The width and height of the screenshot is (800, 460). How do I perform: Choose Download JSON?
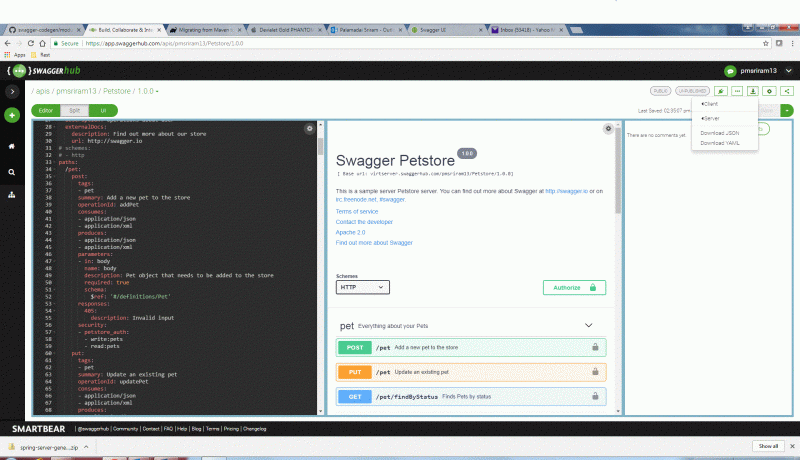point(719,133)
